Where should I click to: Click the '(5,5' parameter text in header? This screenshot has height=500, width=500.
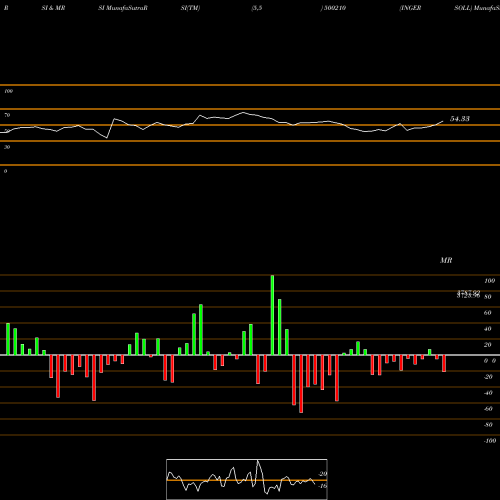click(x=257, y=8)
